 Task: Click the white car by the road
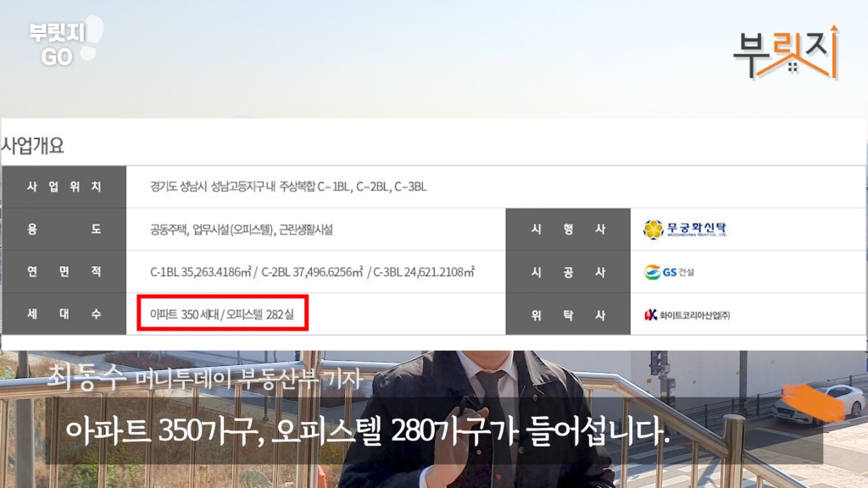pos(817,403)
